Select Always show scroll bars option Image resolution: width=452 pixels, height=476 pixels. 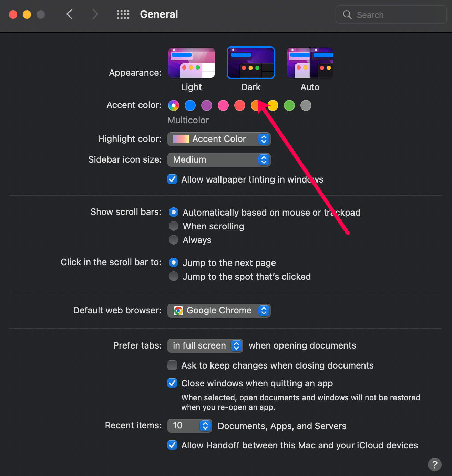(174, 240)
